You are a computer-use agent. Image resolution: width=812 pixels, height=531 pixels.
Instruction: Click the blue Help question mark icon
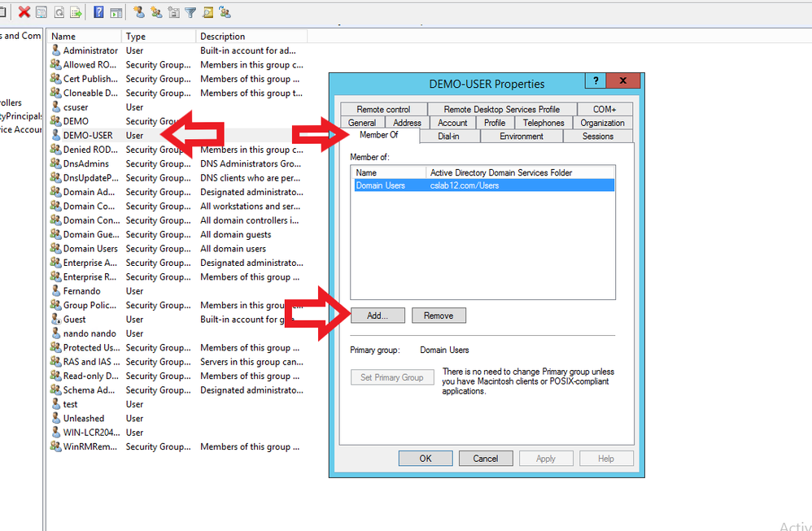pos(98,12)
